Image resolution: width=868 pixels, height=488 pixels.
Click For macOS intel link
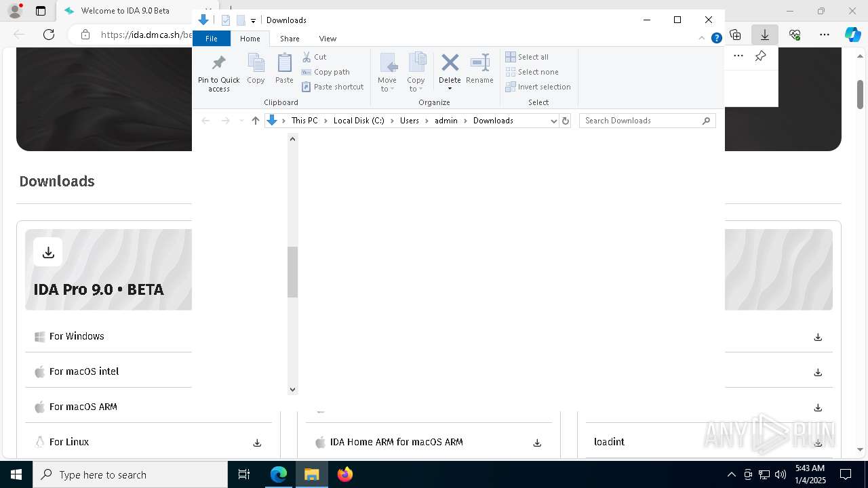84,371
